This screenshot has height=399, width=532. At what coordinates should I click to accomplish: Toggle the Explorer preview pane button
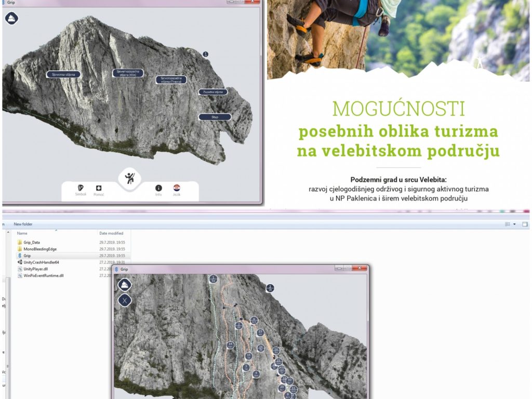pyautogui.click(x=525, y=224)
